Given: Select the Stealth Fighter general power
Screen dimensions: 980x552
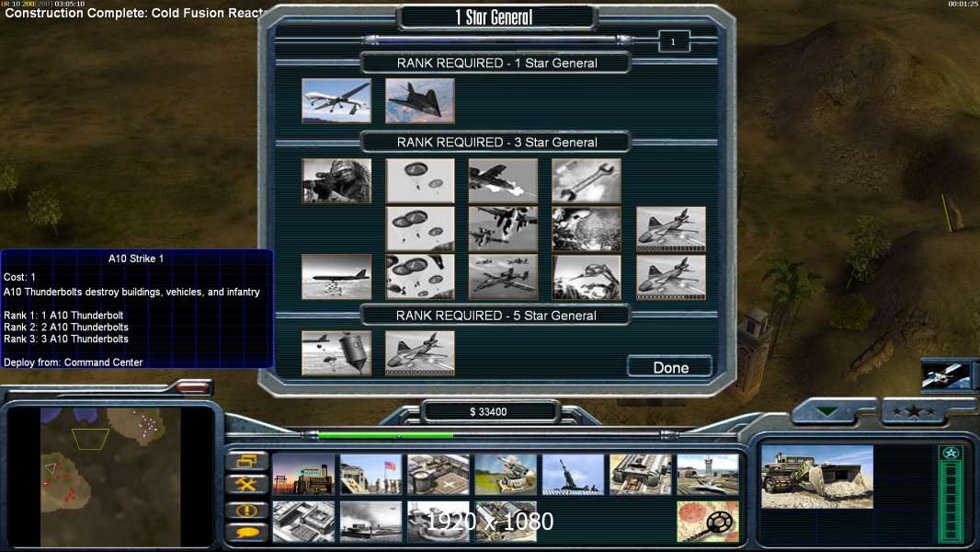Looking at the screenshot, I should coord(420,100).
